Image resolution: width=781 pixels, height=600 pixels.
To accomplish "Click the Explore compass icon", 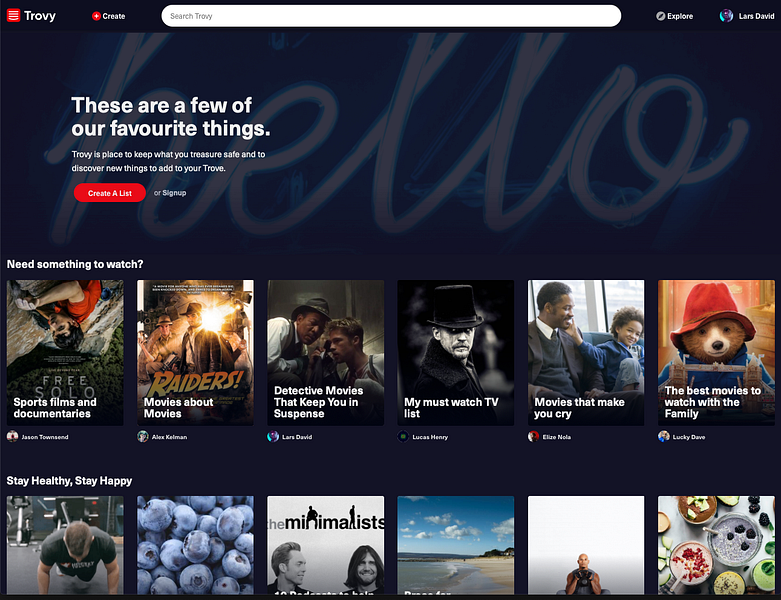I will (x=660, y=16).
